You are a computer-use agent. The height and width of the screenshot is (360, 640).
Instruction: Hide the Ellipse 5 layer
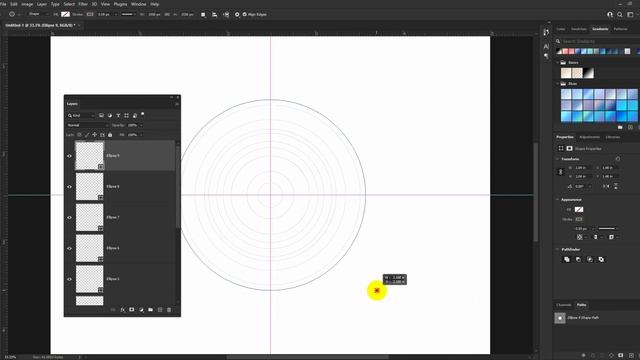(69, 279)
